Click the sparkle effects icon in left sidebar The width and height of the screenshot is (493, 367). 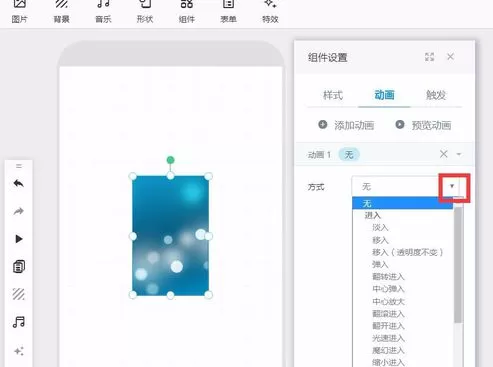point(19,351)
